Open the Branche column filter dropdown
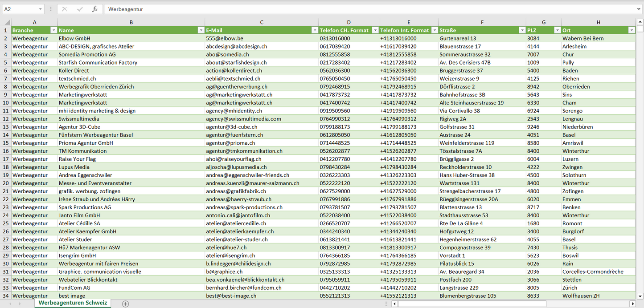The width and height of the screenshot is (644, 308). click(54, 30)
